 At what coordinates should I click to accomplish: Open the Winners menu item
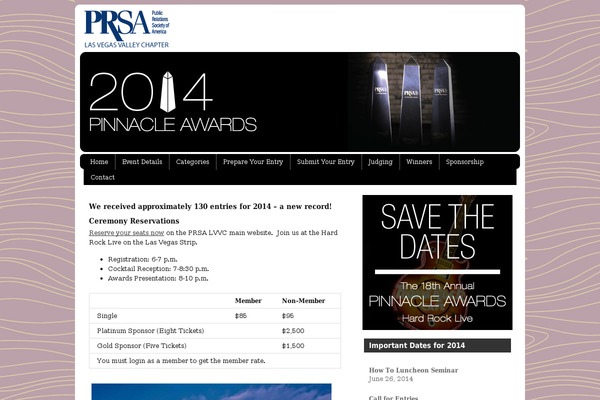419,162
